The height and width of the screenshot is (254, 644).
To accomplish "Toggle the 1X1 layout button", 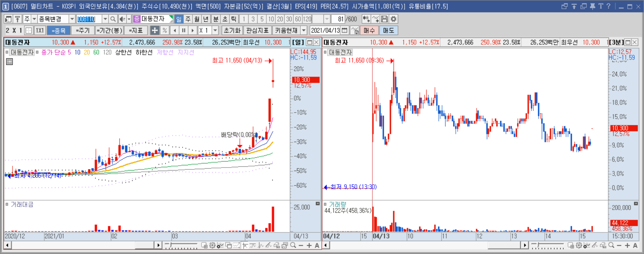I will (40, 30).
